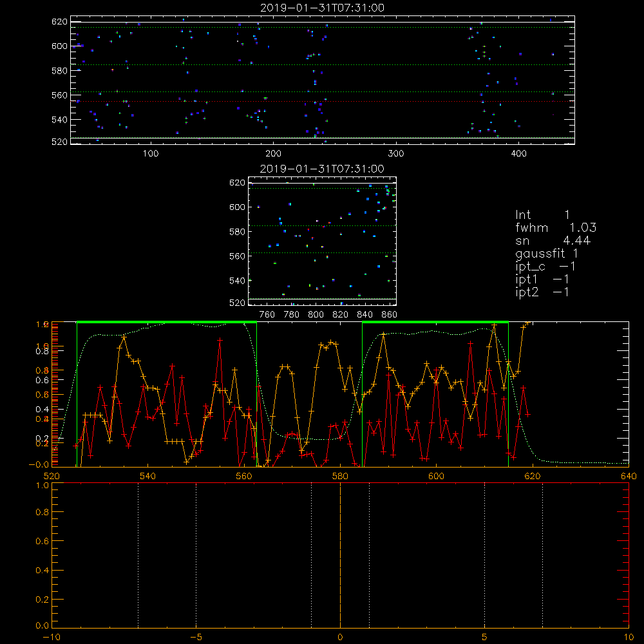This screenshot has width=644, height=644.
Task: Click the 200 x-axis label of top plot
Action: point(273,154)
